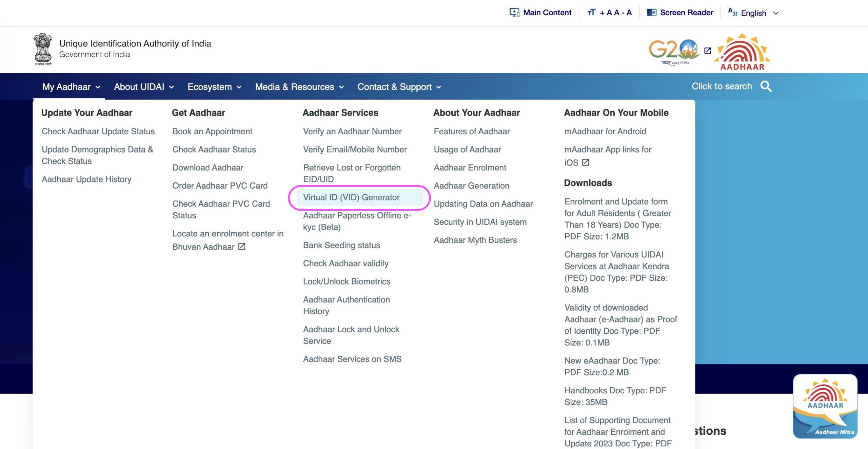The height and width of the screenshot is (449, 868).
Task: Download Handbooks PDF
Action: [x=615, y=396]
